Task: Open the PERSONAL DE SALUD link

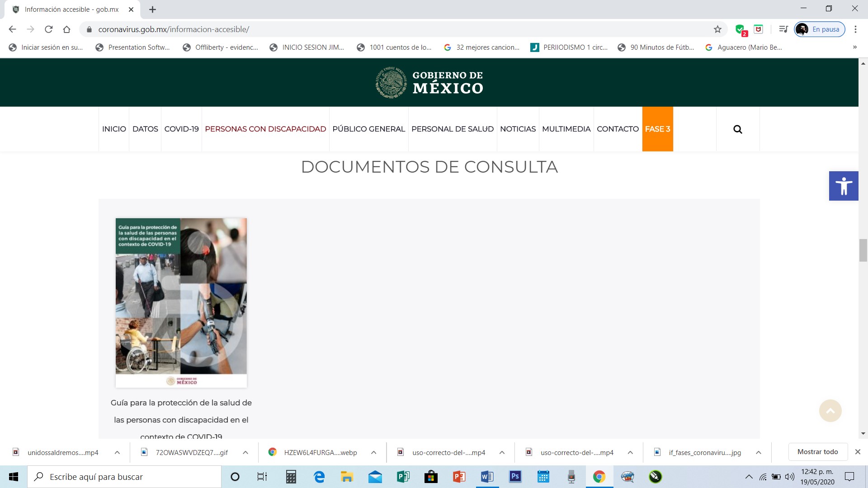Action: click(453, 129)
